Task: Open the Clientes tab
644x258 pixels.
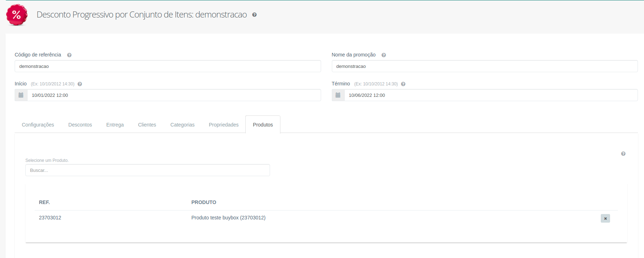Action: (x=147, y=125)
